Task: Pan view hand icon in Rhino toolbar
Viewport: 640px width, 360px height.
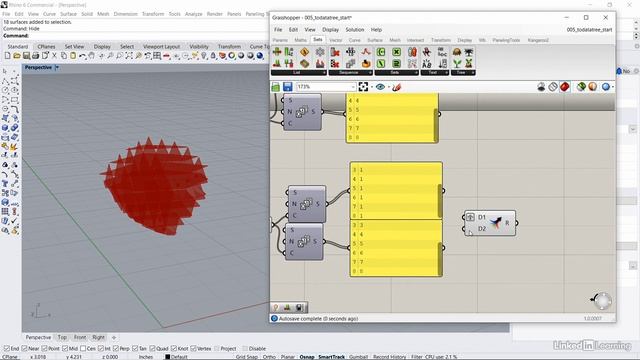Action: click(x=92, y=56)
